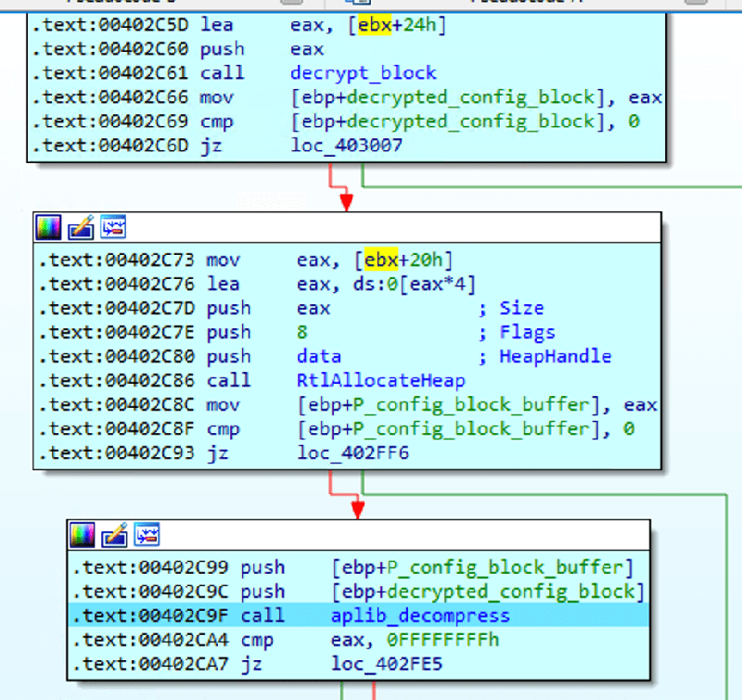Select highlighted ebx in lea eax, [ebx+24h]
Viewport: 742px width, 700px height.
375,25
